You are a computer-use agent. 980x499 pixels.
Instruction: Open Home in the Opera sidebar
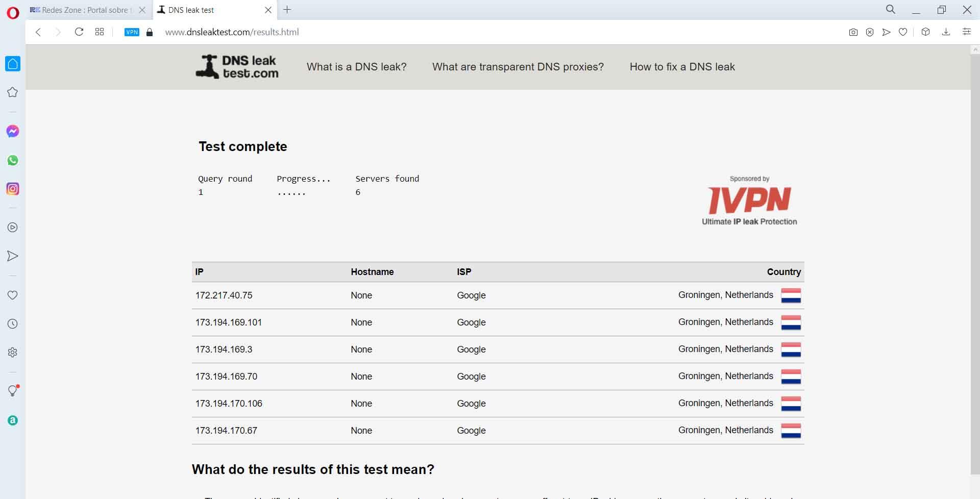(x=13, y=64)
